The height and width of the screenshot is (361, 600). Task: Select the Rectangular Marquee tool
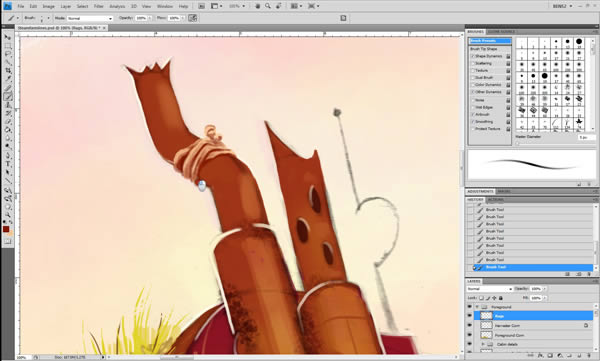click(x=7, y=46)
